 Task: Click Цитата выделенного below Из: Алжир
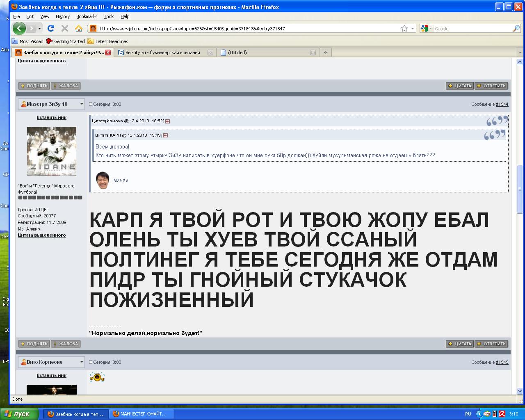tap(42, 235)
